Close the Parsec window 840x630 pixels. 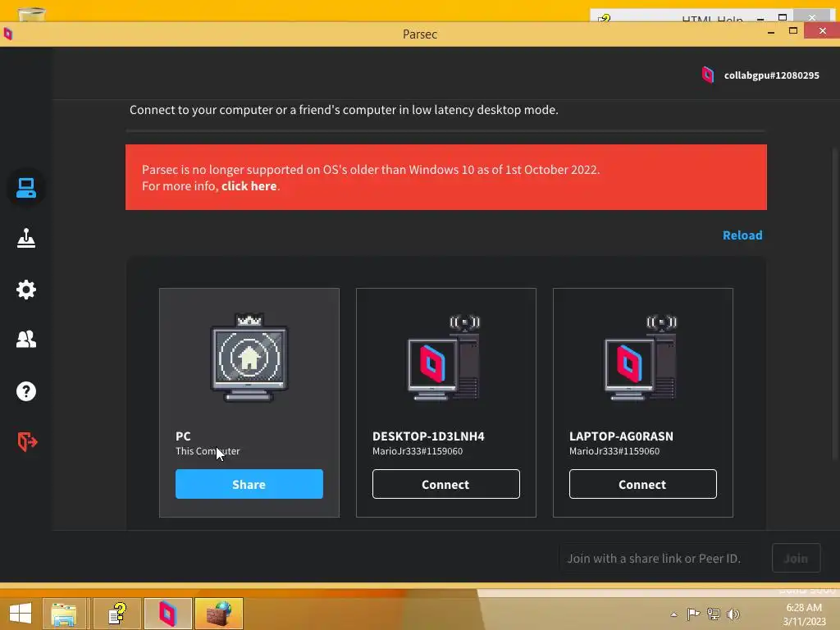tap(822, 31)
